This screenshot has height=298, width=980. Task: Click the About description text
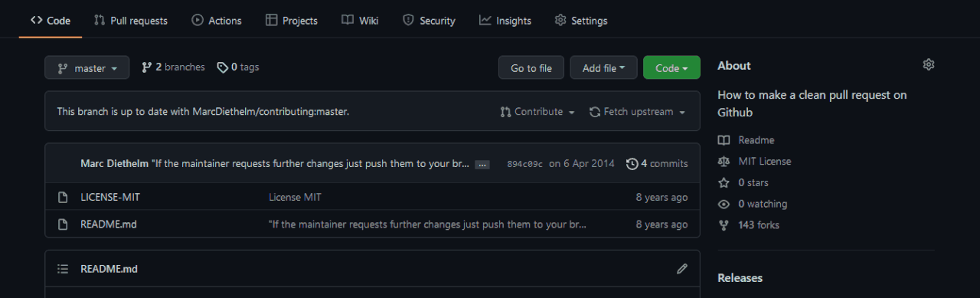[812, 103]
